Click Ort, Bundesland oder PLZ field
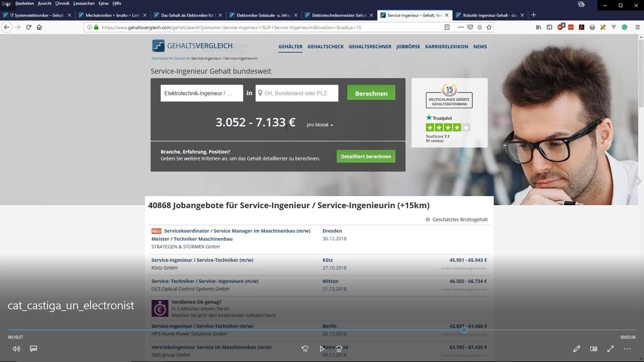The height and width of the screenshot is (362, 644). coord(297,93)
